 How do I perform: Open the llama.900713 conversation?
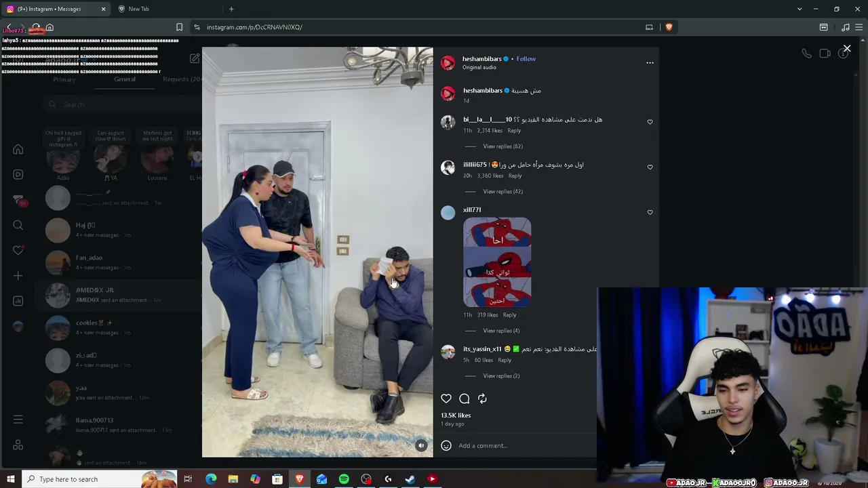pos(119,425)
